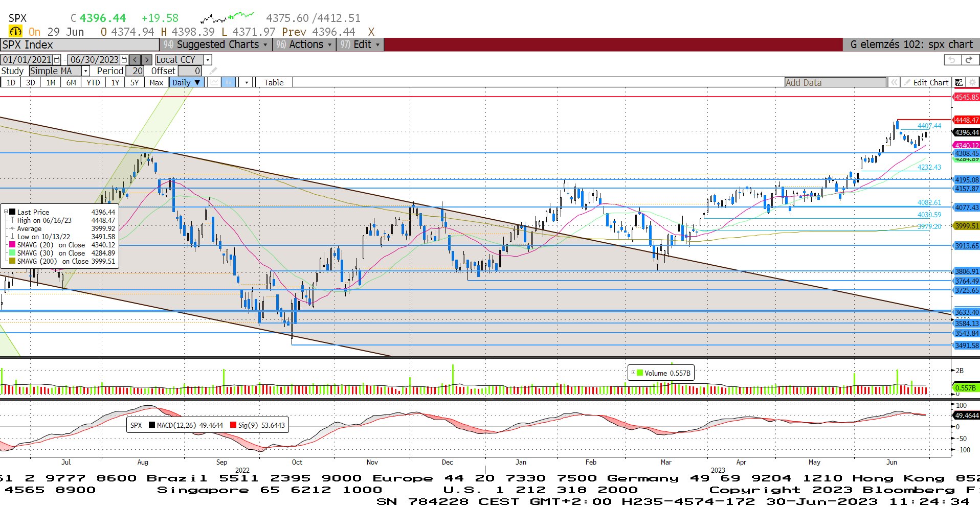Click the 4232.43 level annotation on chart
The height and width of the screenshot is (530, 980).
[929, 167]
